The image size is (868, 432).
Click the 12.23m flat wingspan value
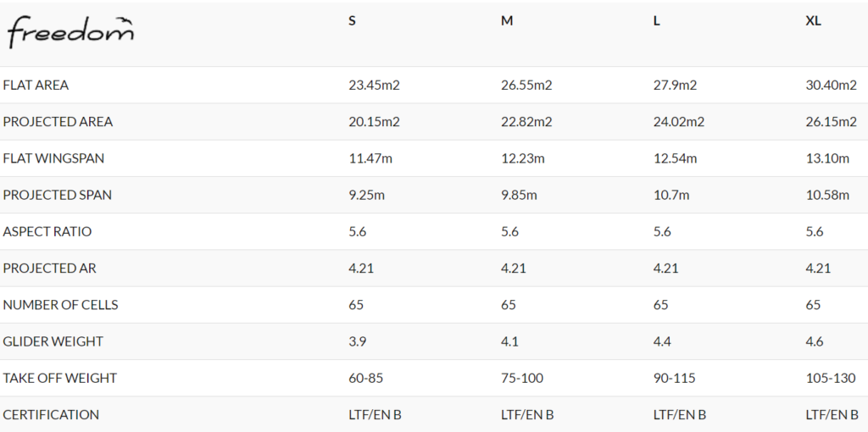[x=522, y=158]
